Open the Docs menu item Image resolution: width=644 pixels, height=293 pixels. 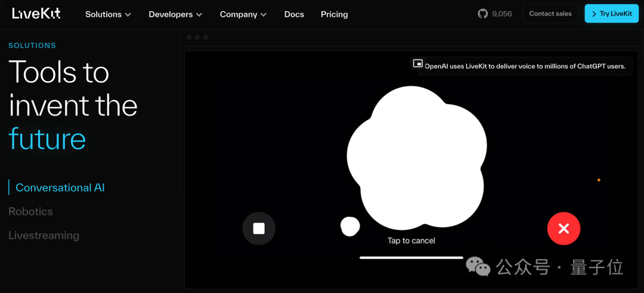(x=294, y=14)
